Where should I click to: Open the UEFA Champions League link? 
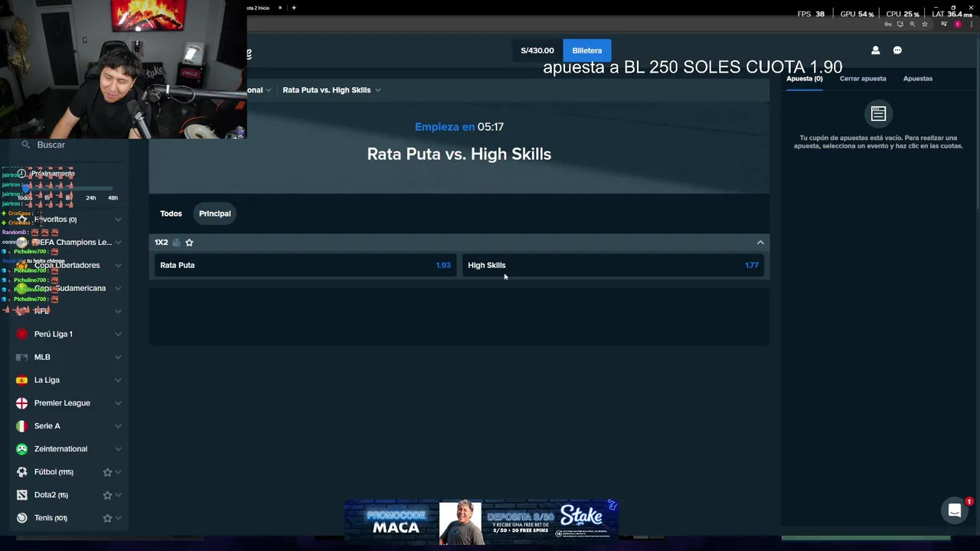point(73,243)
